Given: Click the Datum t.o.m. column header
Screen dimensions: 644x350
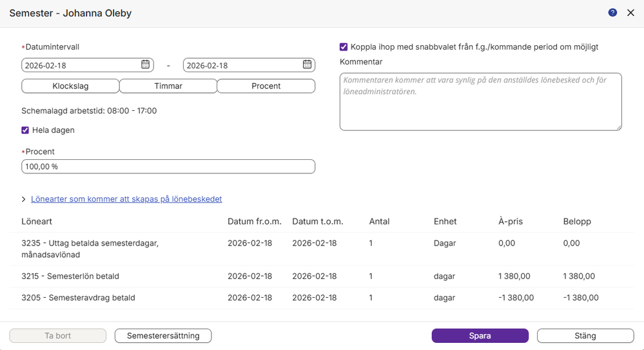Looking at the screenshot, I should 317,222.
